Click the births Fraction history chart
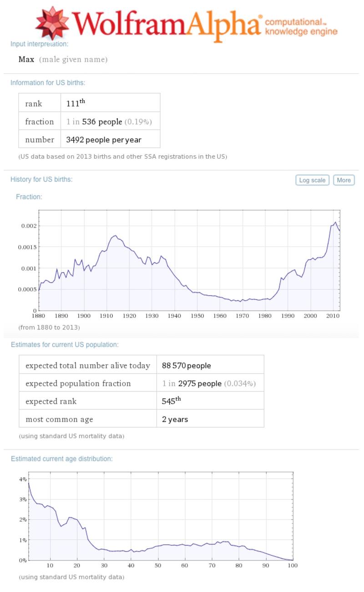364x592 pixels. coord(189,262)
